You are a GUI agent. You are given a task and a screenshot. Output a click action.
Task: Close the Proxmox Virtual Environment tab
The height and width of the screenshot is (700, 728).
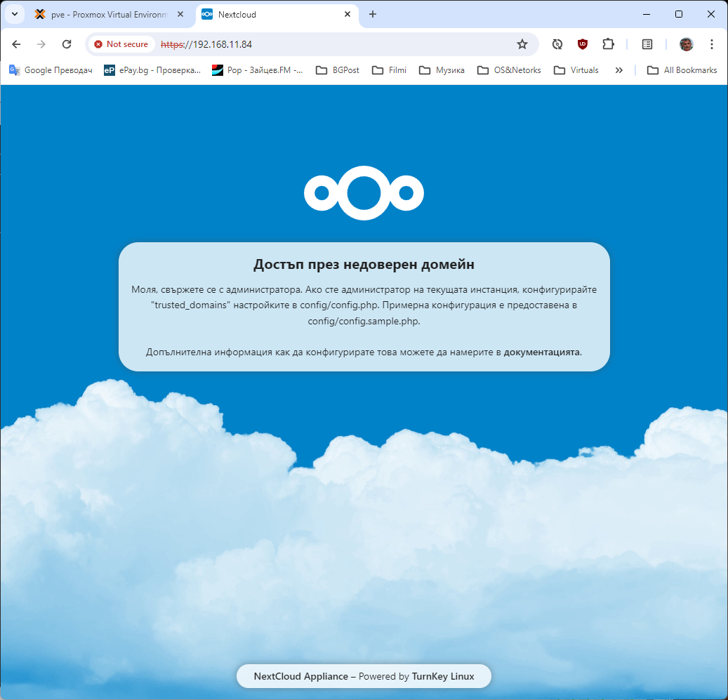click(x=180, y=14)
